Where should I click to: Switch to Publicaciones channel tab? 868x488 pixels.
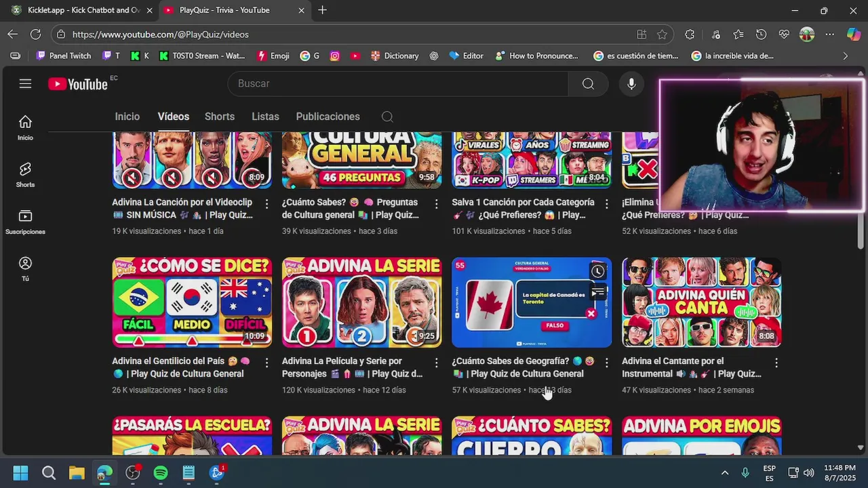click(x=328, y=117)
